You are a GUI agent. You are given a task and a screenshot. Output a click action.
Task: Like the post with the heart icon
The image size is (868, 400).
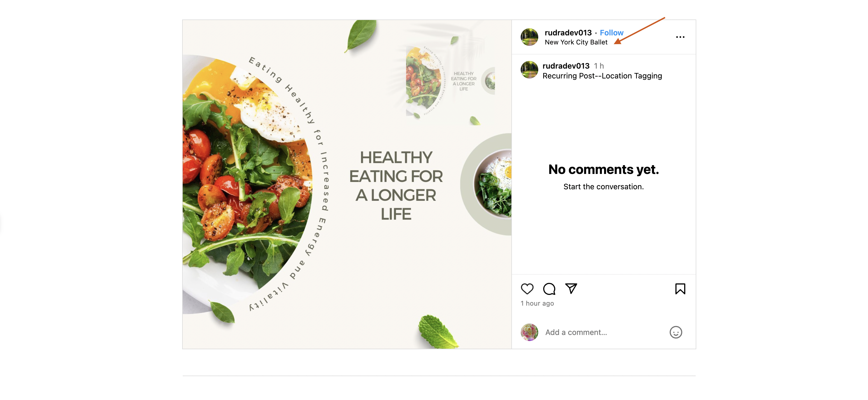coord(527,289)
